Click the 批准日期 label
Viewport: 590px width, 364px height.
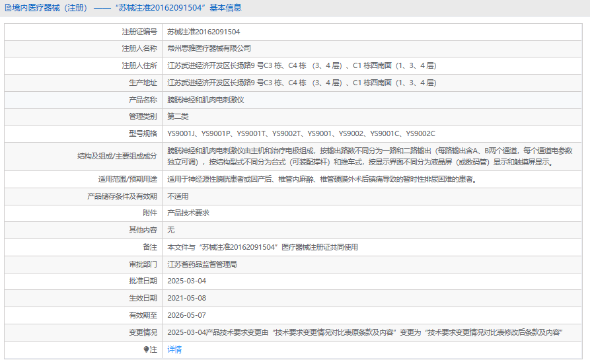pos(143,281)
